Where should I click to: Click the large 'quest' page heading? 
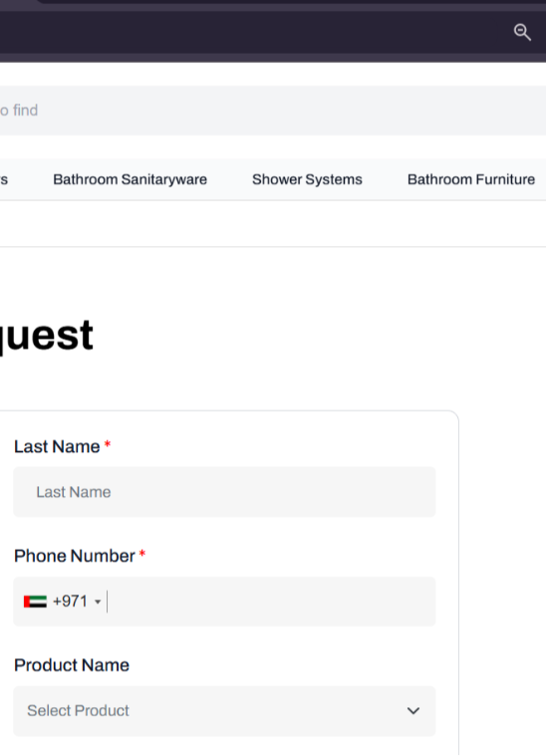[x=46, y=336]
